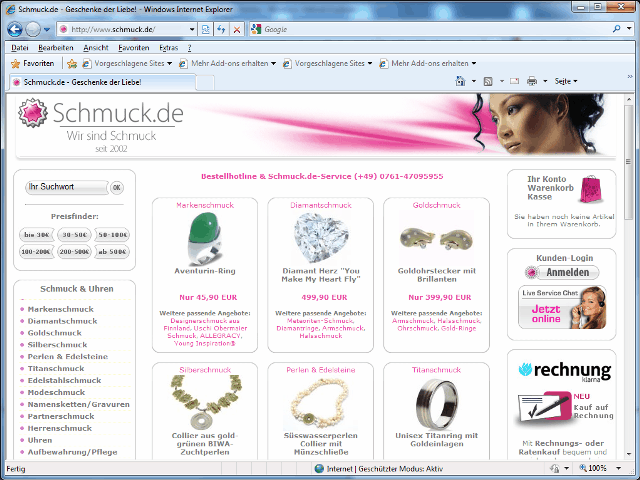Open the Seite dropdown menu
The width and height of the screenshot is (640, 480).
tap(566, 81)
